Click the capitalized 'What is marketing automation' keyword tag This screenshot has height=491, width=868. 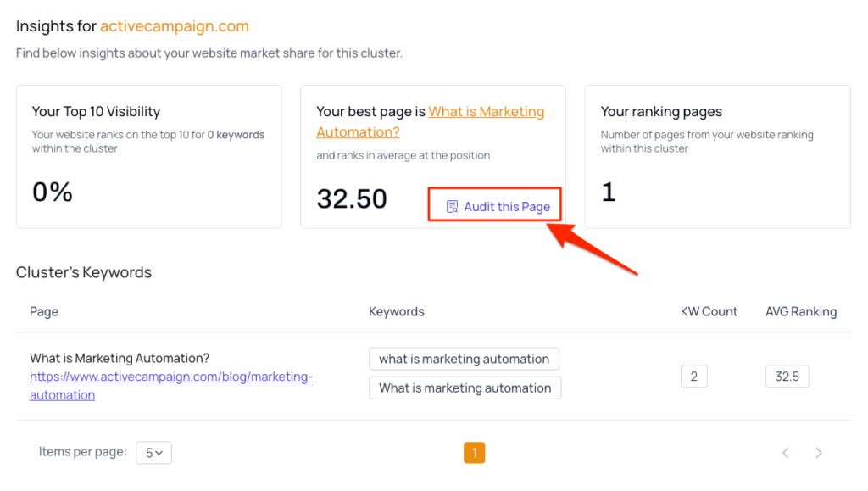(465, 388)
